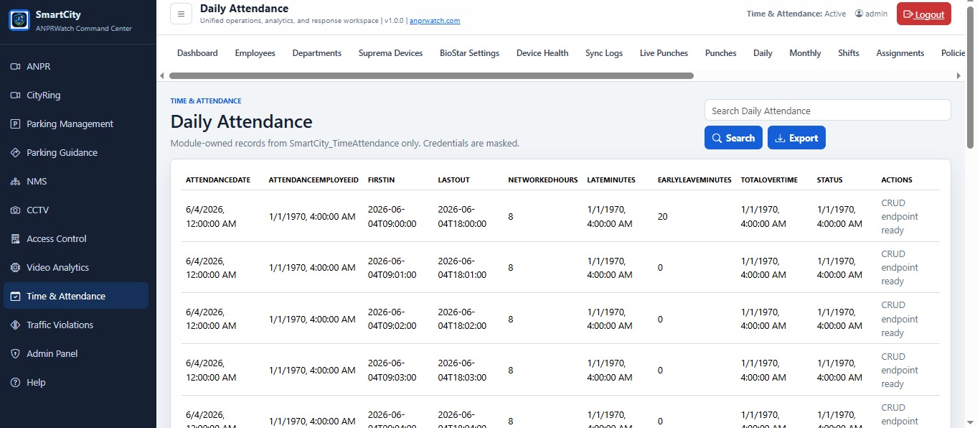
Task: Open the anprwatch.com link
Action: [435, 21]
